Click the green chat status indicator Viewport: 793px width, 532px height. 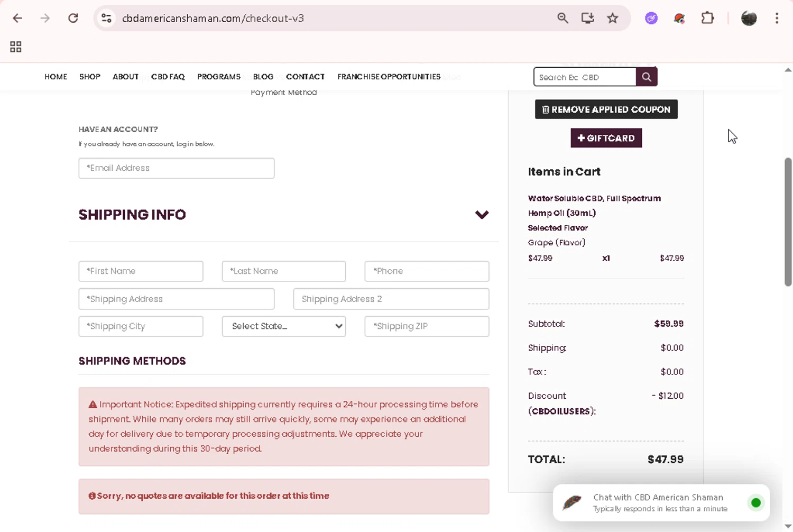(x=756, y=502)
